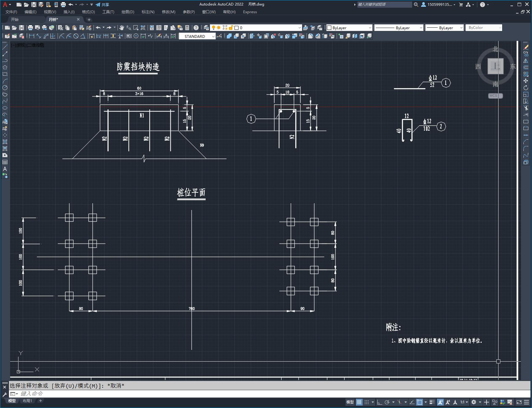Close the 月桥 drawing tab

pos(78,19)
